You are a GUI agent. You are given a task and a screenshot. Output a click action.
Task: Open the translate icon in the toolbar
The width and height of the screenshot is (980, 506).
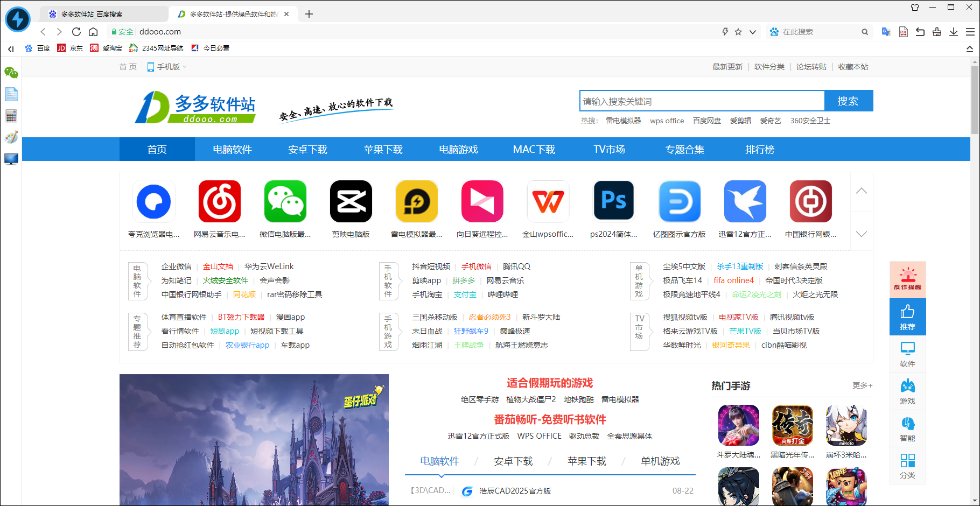tap(886, 32)
